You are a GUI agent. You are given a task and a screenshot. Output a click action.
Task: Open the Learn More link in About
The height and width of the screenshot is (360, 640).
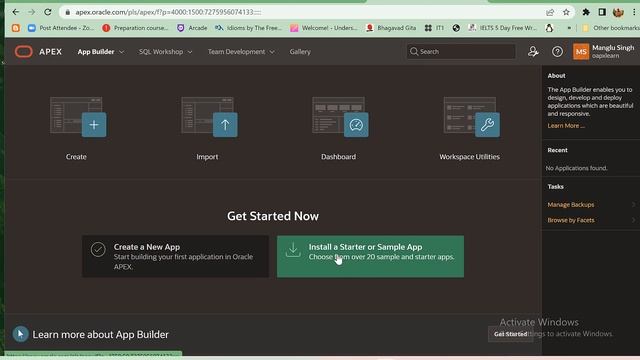[566, 126]
